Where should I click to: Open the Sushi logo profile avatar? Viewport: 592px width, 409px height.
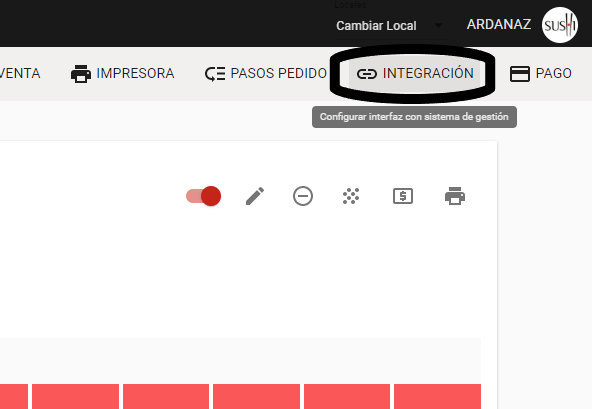pos(560,25)
